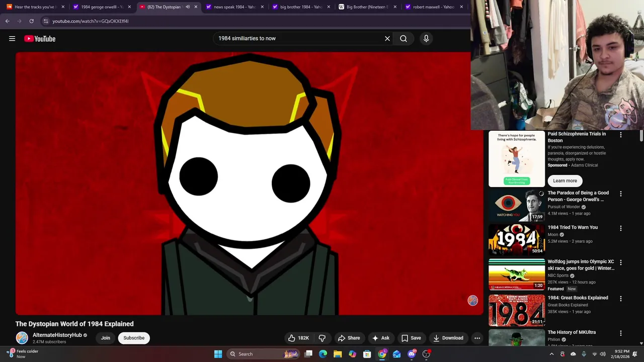Viewport: 644px width, 362px height.
Task: Open OBS Studio from taskbar
Action: click(426, 354)
